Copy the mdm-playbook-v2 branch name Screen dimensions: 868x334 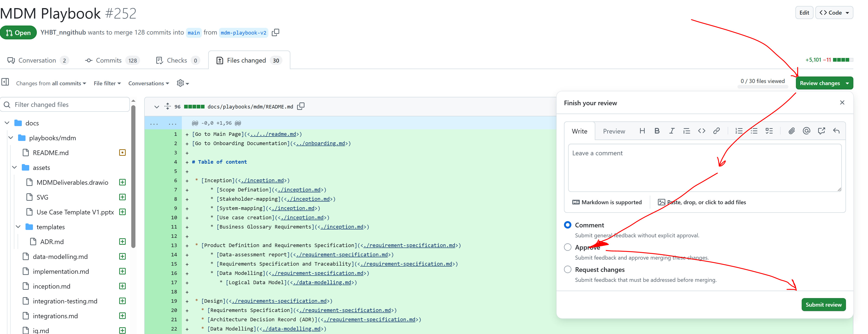tap(276, 32)
